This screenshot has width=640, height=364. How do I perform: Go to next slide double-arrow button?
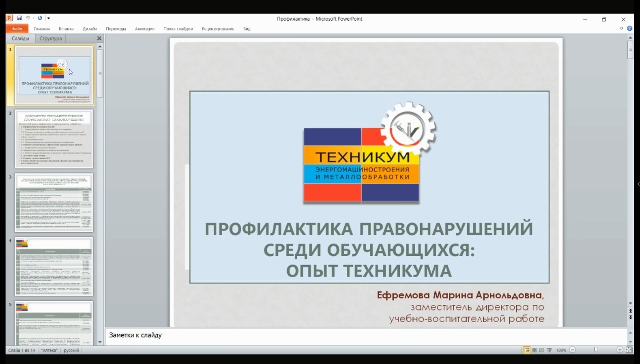[x=630, y=317]
